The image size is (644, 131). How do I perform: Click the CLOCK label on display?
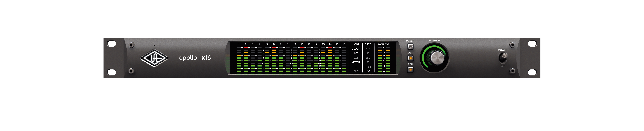coord(356,49)
